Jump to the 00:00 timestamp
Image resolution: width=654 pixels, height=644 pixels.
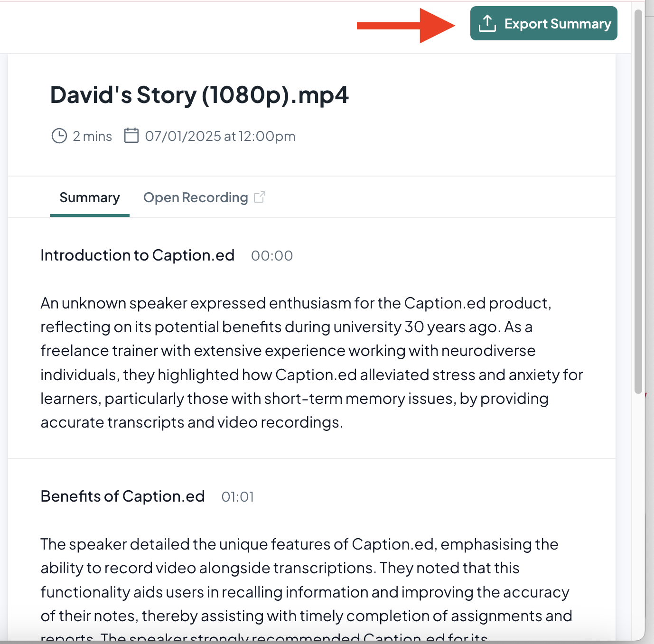click(272, 256)
